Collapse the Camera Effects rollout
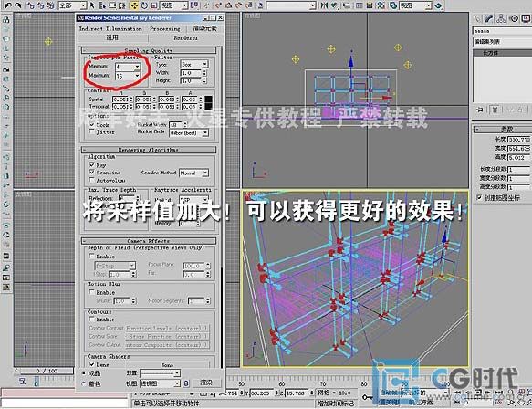 [149, 241]
